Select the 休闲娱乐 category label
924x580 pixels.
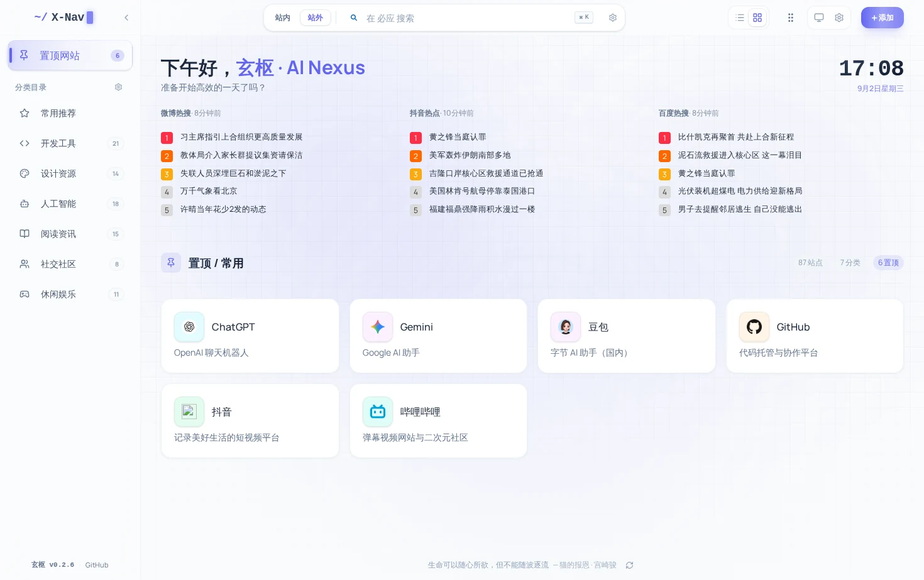pos(58,294)
